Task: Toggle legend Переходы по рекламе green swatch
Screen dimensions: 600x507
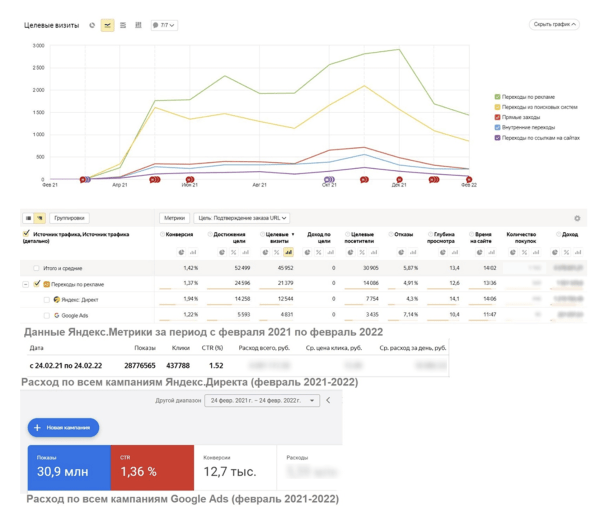Action: (497, 97)
